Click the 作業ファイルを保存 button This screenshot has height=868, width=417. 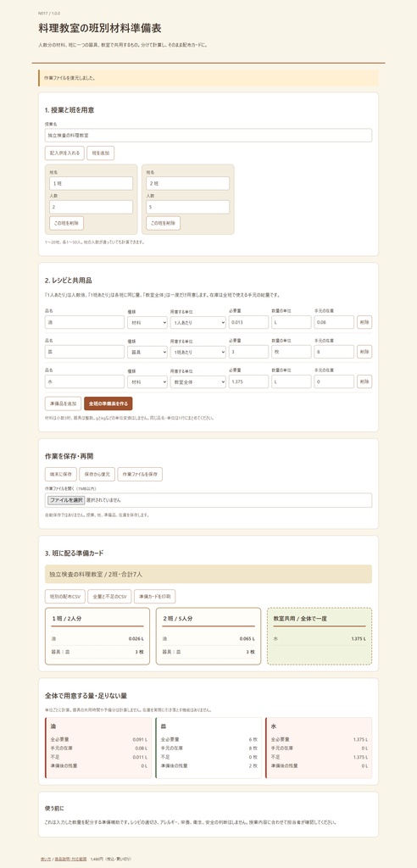(x=140, y=475)
